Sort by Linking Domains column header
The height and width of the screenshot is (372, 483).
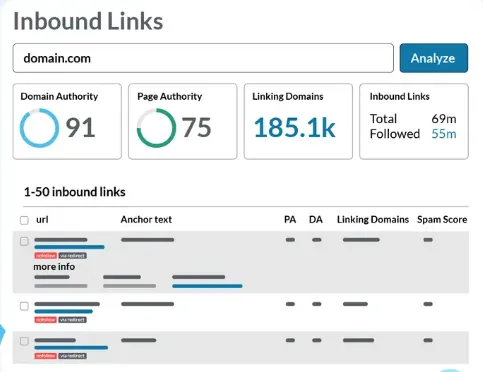[x=373, y=220]
